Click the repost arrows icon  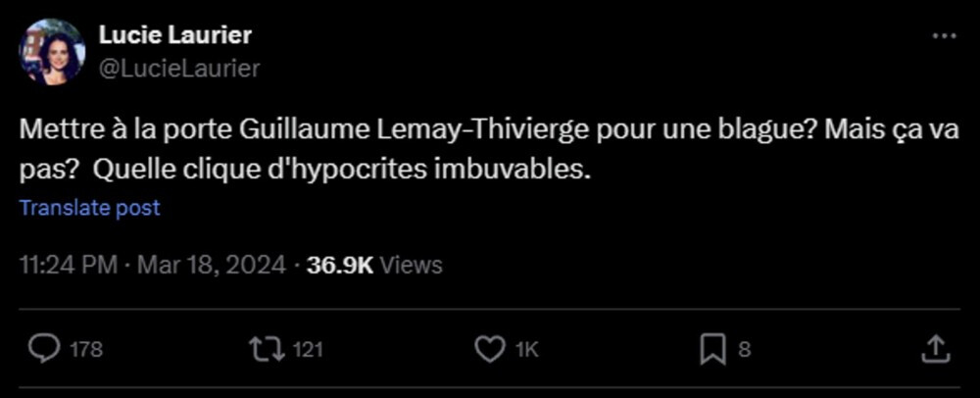coord(262,349)
